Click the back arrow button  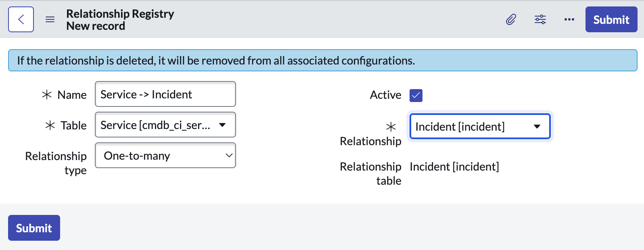(x=21, y=19)
